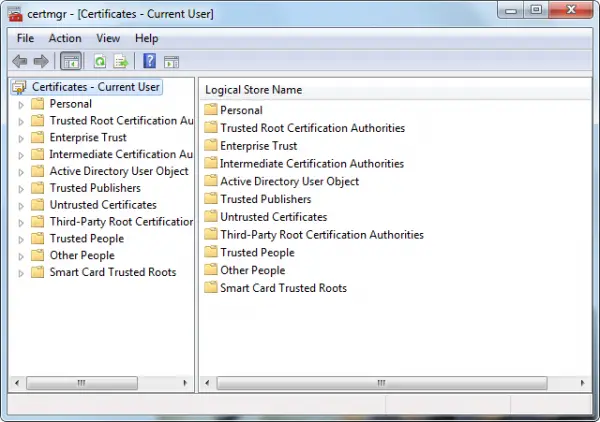Click the left pane horizontal scrollbar thumb
The width and height of the screenshot is (600, 422).
(x=82, y=383)
